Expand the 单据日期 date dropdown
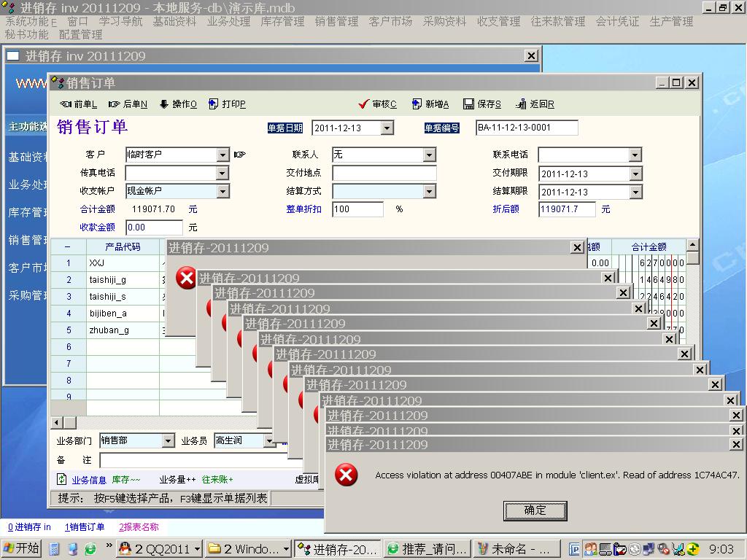 click(387, 128)
